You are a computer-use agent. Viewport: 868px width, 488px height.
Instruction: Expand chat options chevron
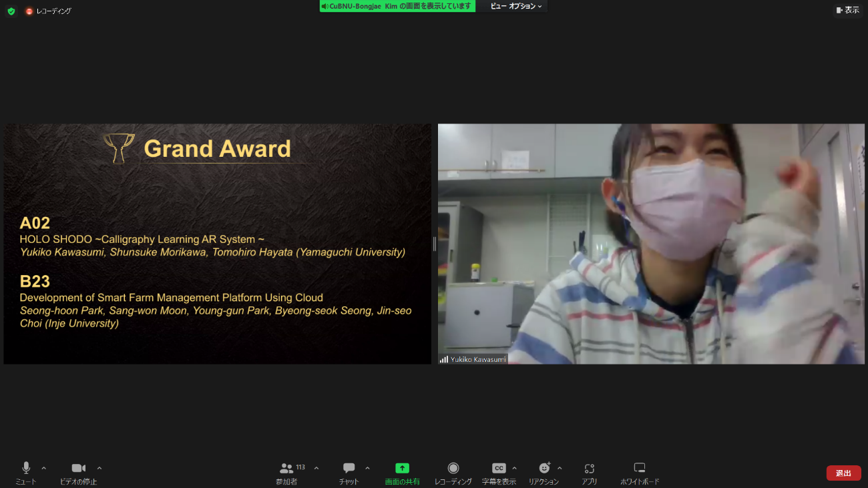click(367, 468)
